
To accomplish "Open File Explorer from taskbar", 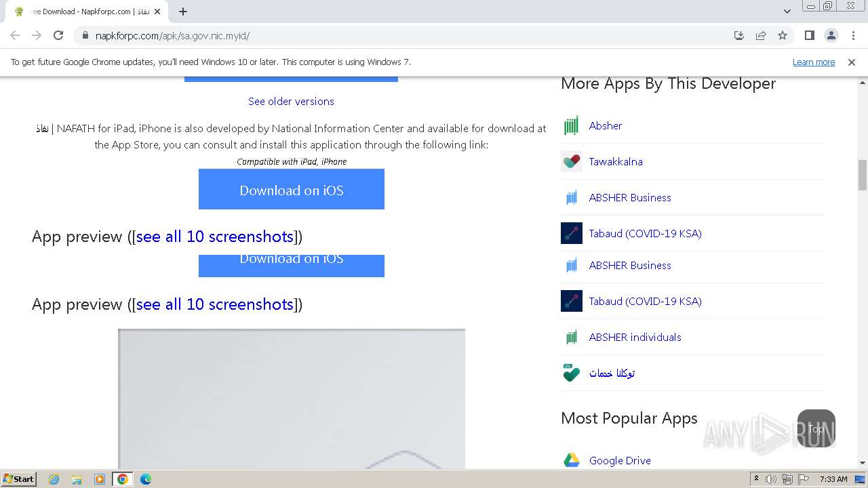I will (x=77, y=479).
